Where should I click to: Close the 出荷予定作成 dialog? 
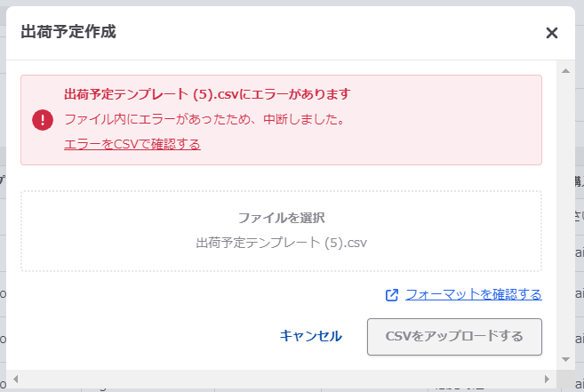point(551,33)
